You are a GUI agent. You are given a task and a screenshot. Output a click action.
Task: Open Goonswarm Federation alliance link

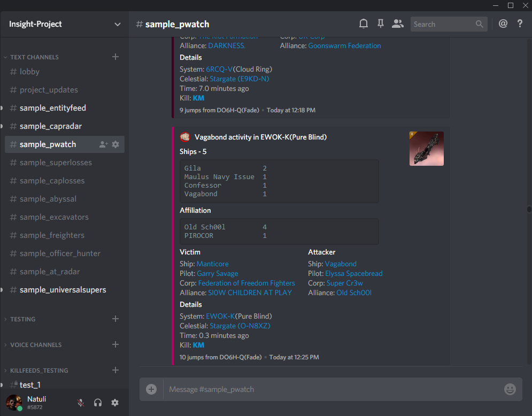pos(344,45)
